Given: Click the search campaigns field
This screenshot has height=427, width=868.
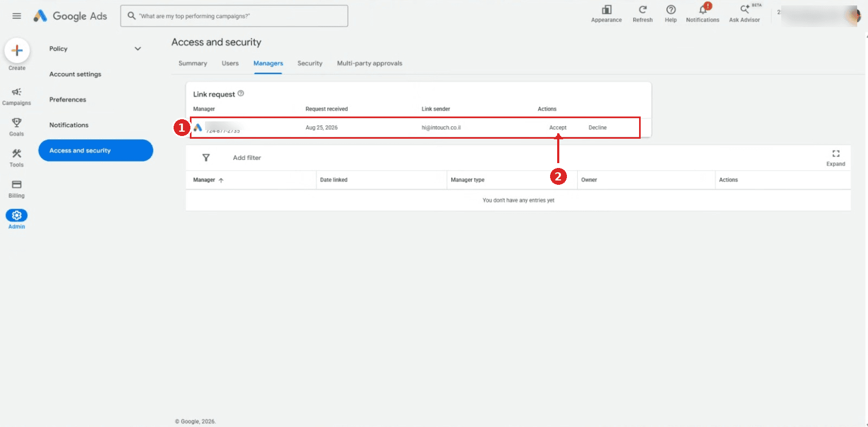Looking at the screenshot, I should pos(234,16).
